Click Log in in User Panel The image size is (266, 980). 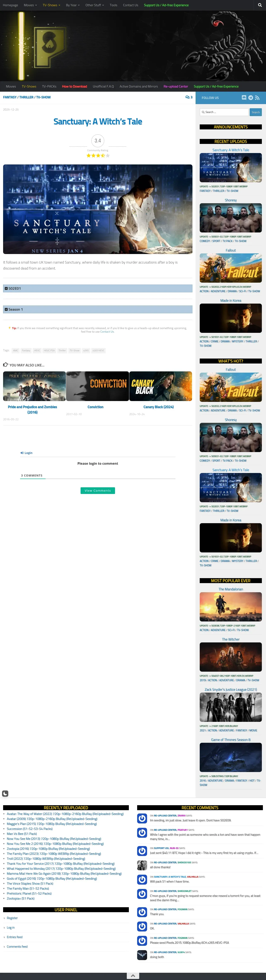point(11,928)
